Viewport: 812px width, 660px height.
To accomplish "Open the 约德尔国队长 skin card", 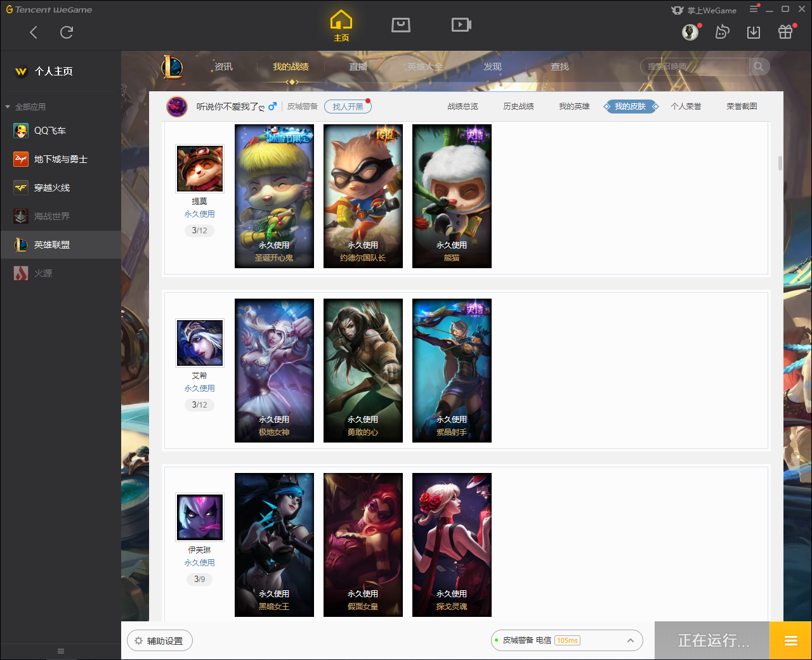I will [x=363, y=196].
